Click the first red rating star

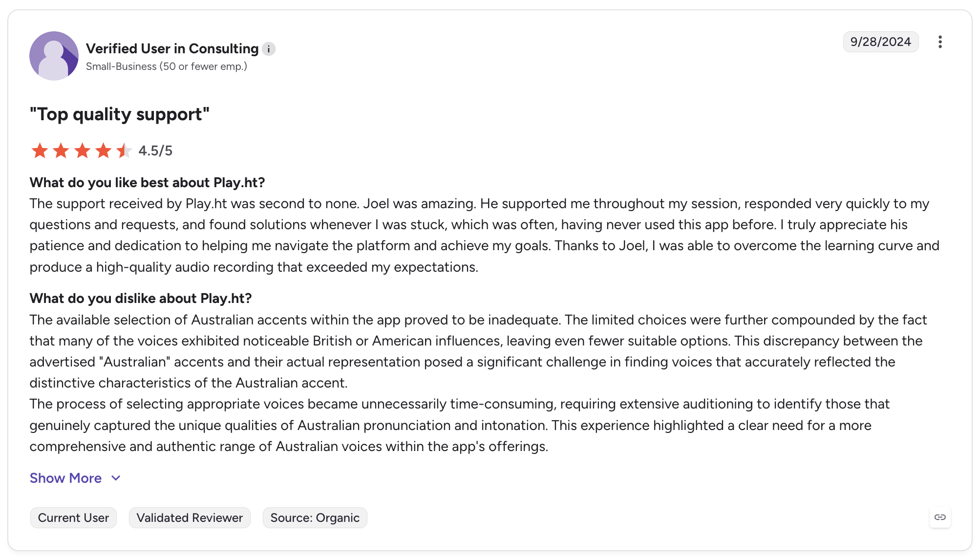point(40,150)
